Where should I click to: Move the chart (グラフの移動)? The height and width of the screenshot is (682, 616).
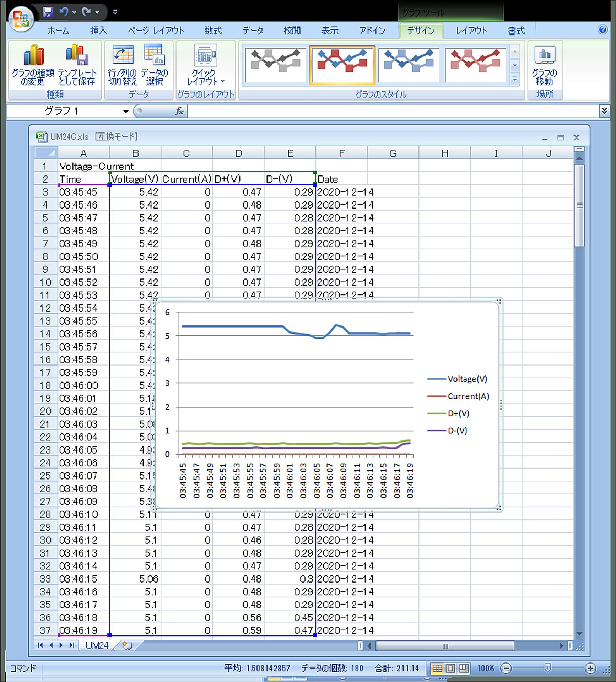click(x=545, y=65)
